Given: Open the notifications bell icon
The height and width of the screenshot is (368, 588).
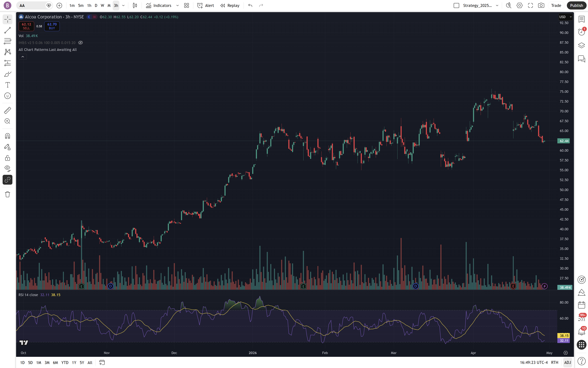Looking at the screenshot, I should point(581,332).
